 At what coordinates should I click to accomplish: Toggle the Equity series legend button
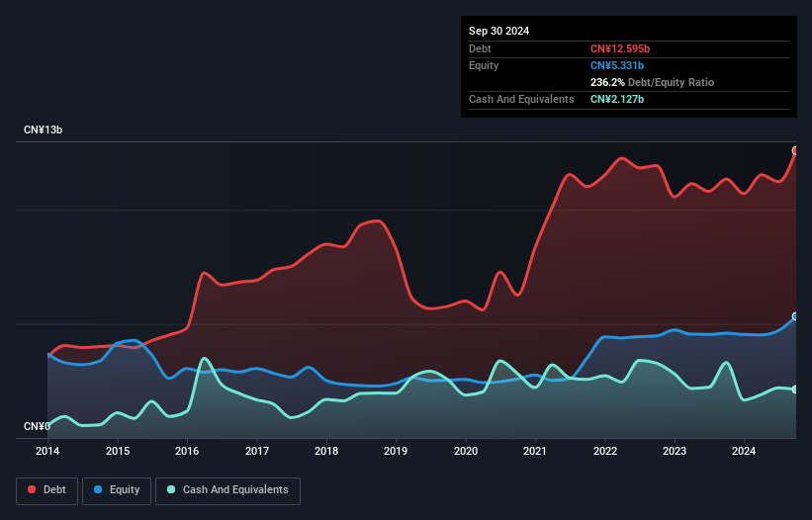[117, 490]
